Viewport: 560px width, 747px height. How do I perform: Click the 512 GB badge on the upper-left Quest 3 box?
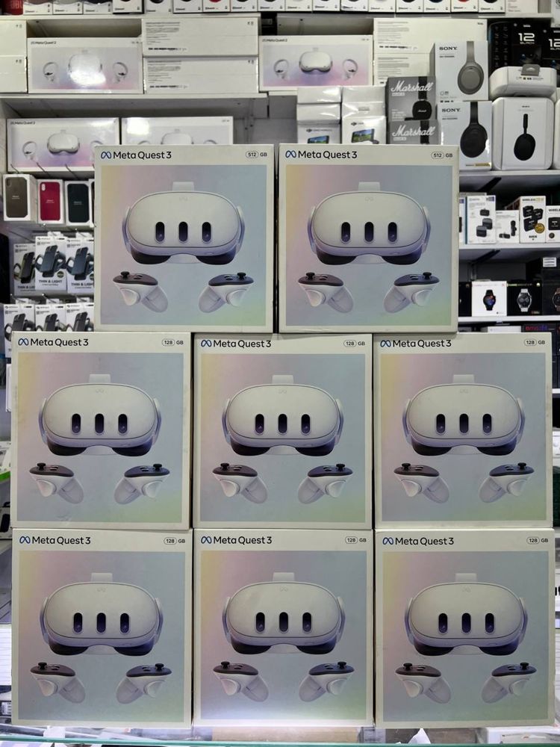257,155
